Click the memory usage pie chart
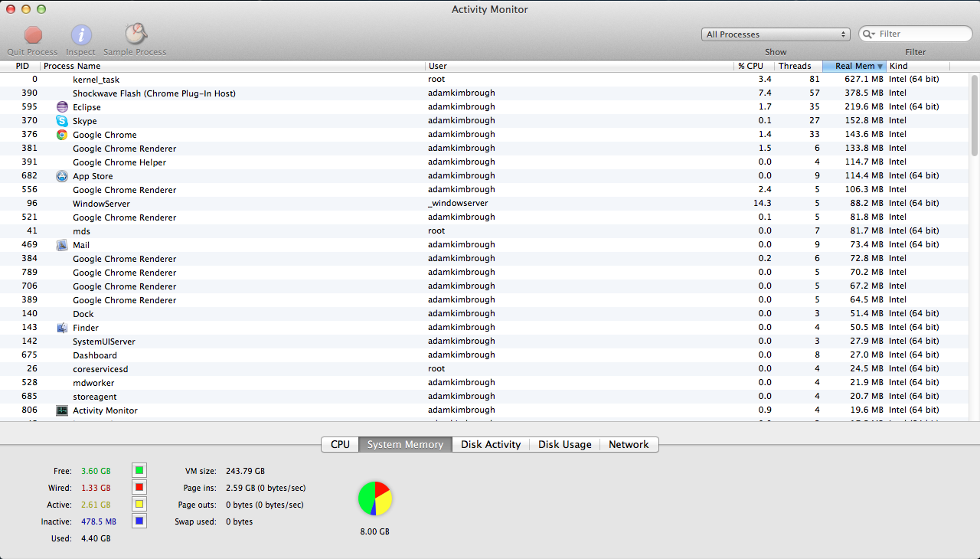Viewport: 980px width, 559px height. click(x=375, y=499)
